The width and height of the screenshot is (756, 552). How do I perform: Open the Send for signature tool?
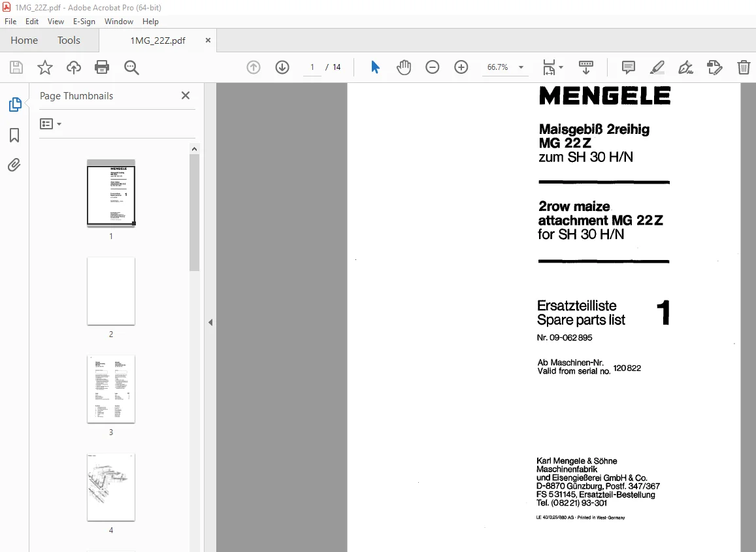715,67
